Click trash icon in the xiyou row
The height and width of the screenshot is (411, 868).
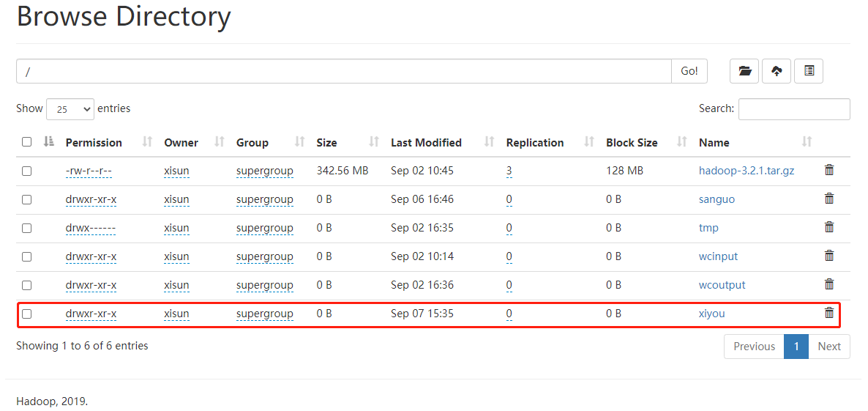829,313
